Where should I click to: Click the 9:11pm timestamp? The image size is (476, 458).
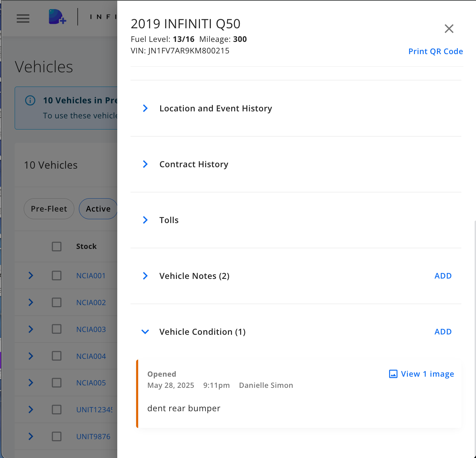click(x=216, y=385)
